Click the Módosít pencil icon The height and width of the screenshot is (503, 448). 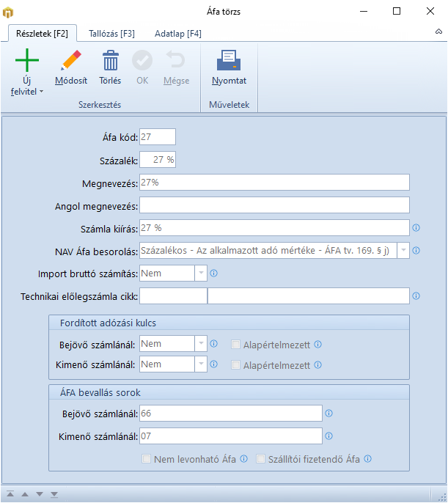[x=70, y=61]
